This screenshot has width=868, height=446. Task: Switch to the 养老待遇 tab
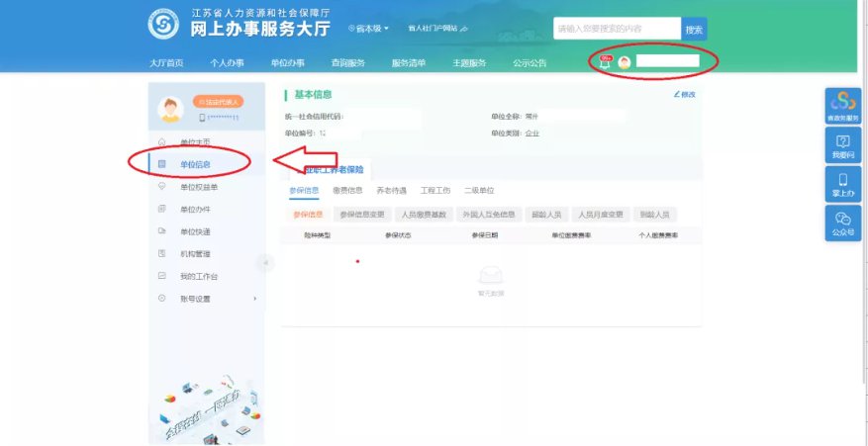391,190
